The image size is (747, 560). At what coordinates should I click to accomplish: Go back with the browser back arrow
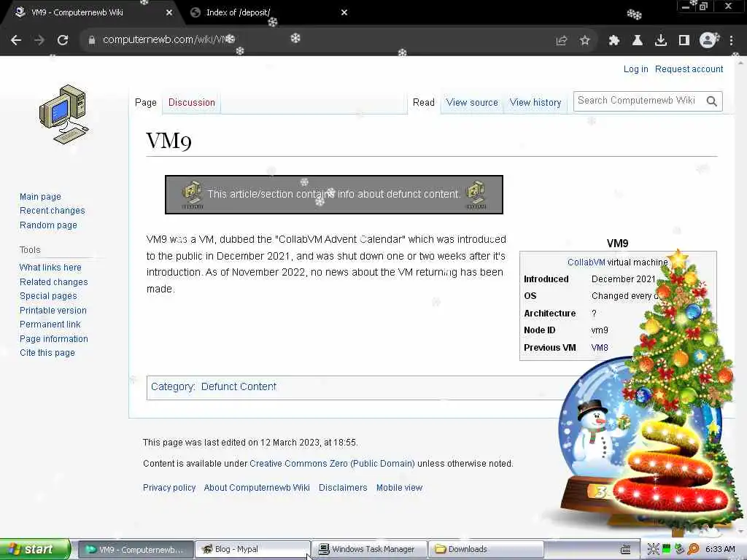click(x=16, y=41)
